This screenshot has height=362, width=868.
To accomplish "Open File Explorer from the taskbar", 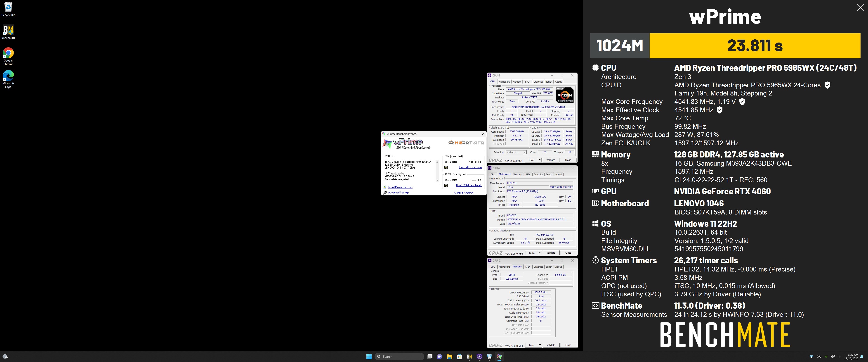I will (x=449, y=357).
